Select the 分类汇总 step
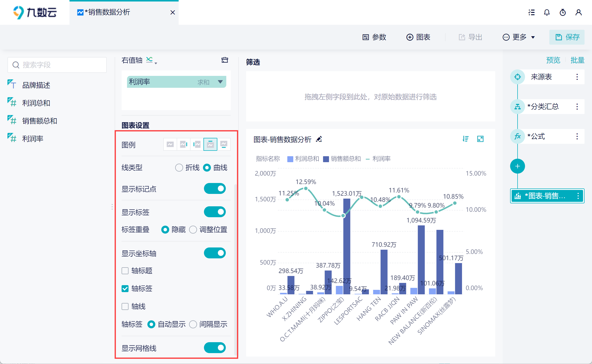This screenshot has height=364, width=592. pos(543,107)
